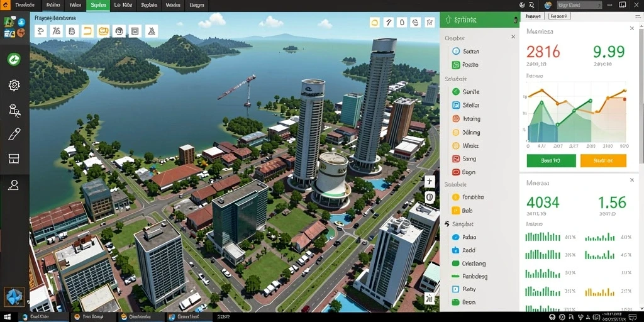644x322 pixels.
Task: Click the orange app logo in the menu bar
Action: 6,5
